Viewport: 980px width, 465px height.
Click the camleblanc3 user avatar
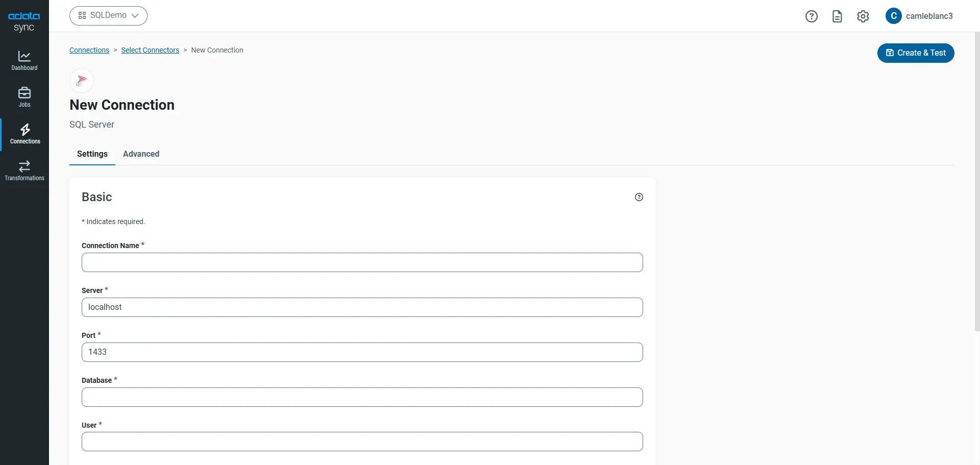pos(893,16)
